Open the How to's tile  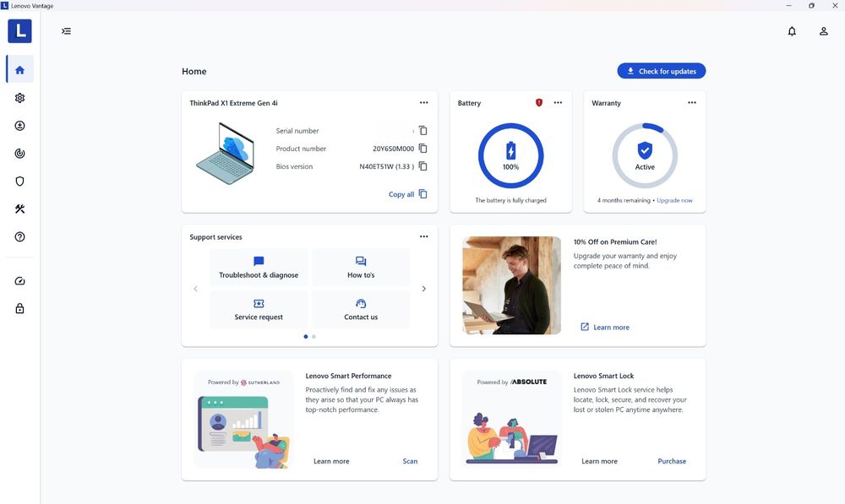(361, 268)
